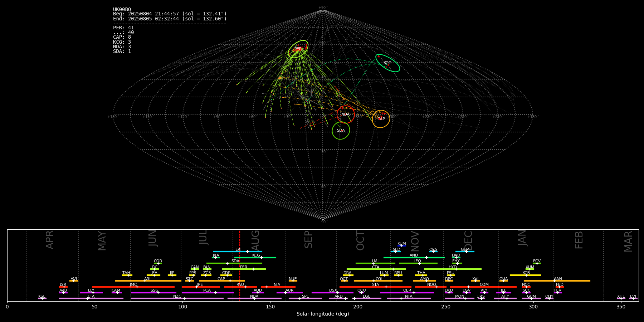Click the DEC month label in timeline
This screenshot has height=322, width=644.
tap(468, 240)
